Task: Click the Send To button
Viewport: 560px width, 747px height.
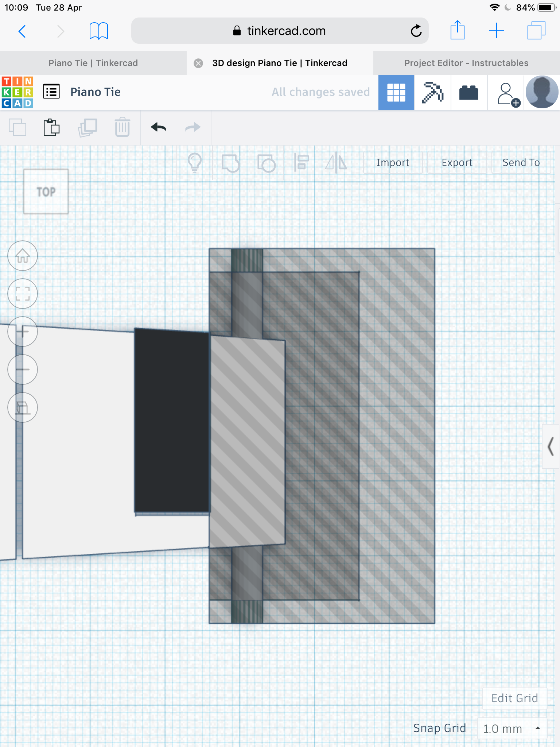Action: point(521,163)
